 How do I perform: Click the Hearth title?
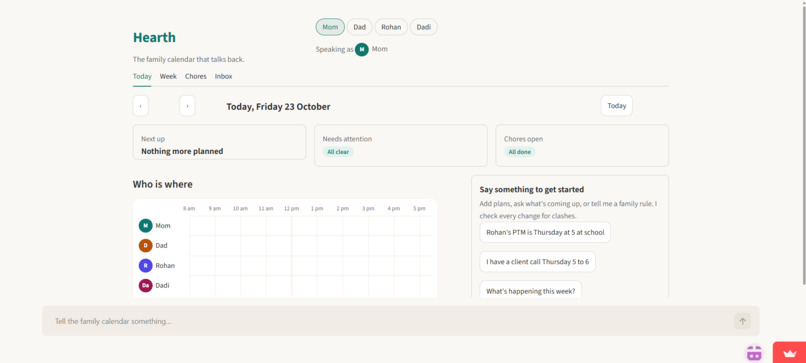click(154, 38)
